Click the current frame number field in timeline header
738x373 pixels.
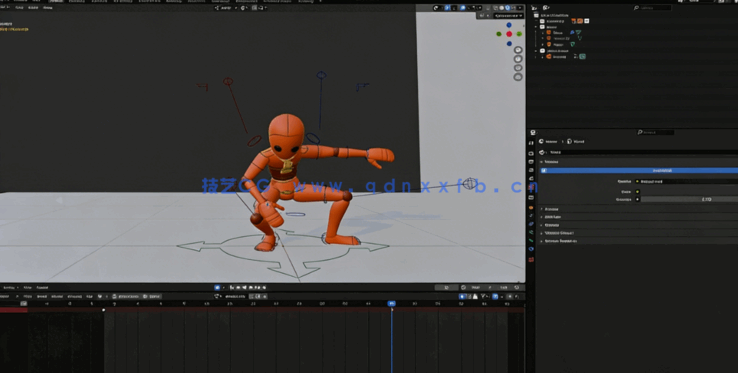point(446,288)
